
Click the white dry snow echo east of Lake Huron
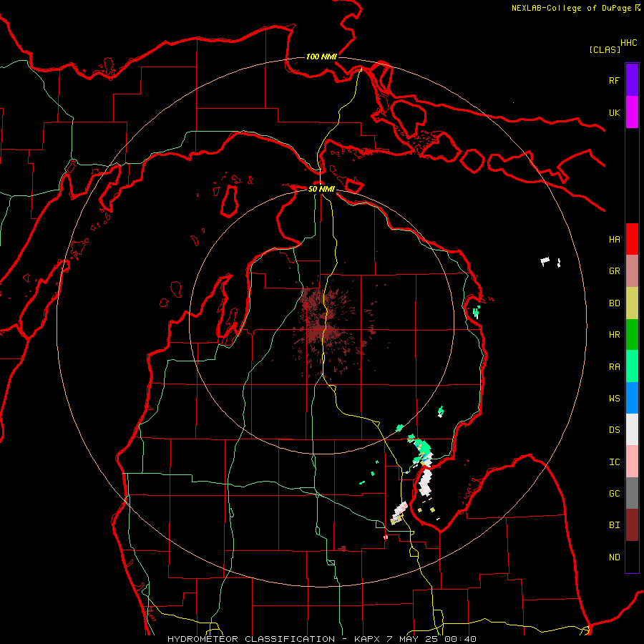click(545, 261)
